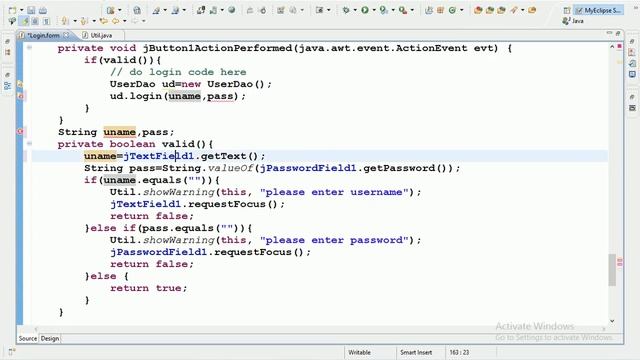Viewport: 640px width, 360px height.
Task: Click the Save toolbar icon
Action: click(x=31, y=10)
